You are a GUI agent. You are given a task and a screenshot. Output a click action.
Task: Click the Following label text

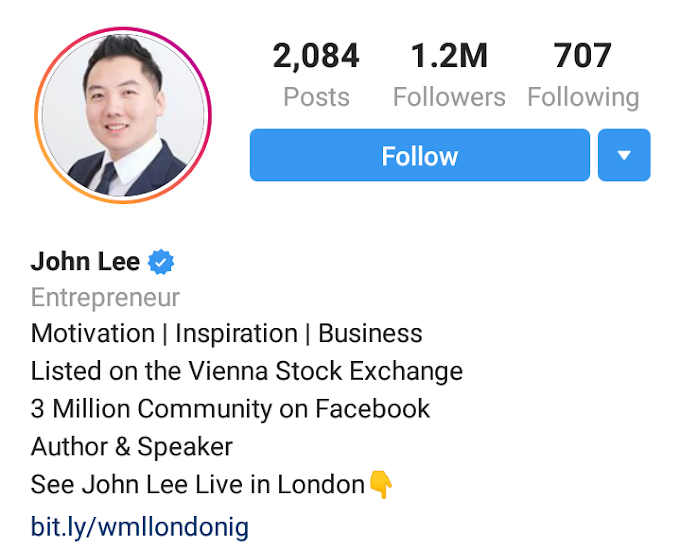click(x=583, y=98)
